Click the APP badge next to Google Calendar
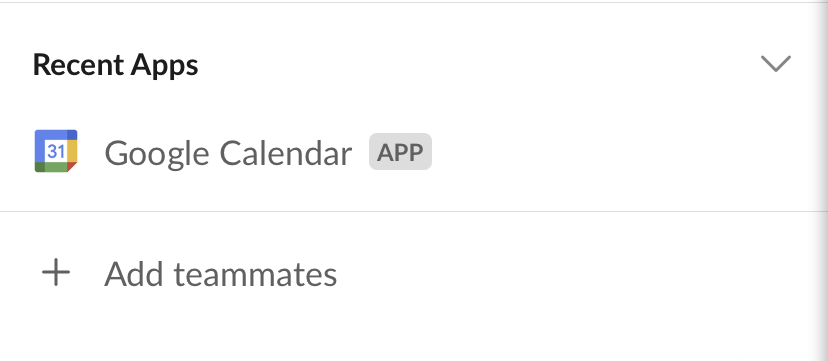The height and width of the screenshot is (361, 828). [x=400, y=152]
